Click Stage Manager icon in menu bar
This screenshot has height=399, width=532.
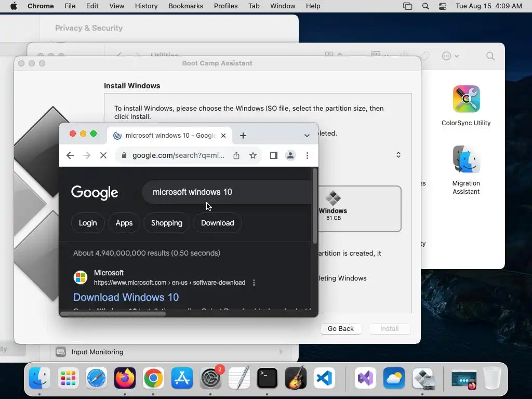point(407,6)
